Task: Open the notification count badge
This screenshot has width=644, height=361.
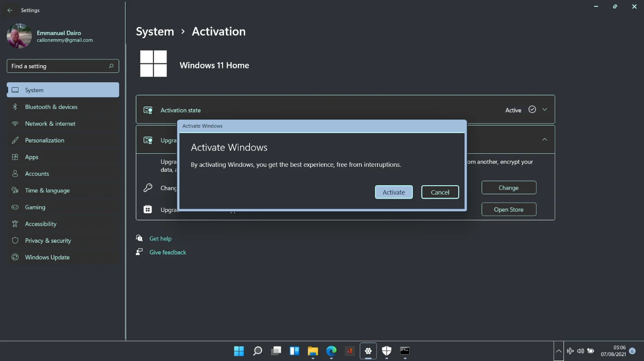Action: [632, 351]
